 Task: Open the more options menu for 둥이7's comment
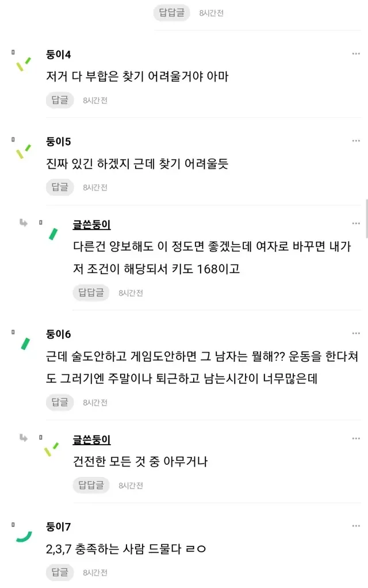click(x=356, y=526)
